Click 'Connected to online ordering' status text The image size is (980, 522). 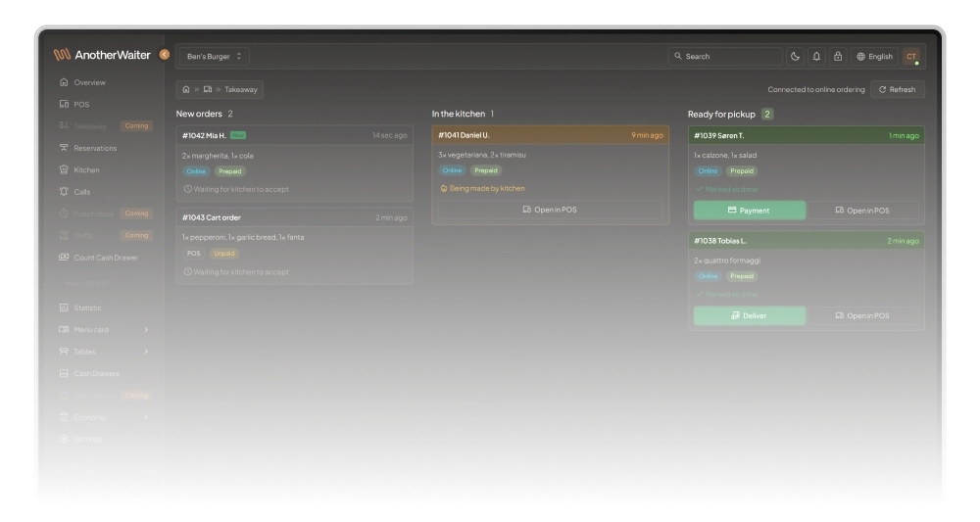[815, 89]
